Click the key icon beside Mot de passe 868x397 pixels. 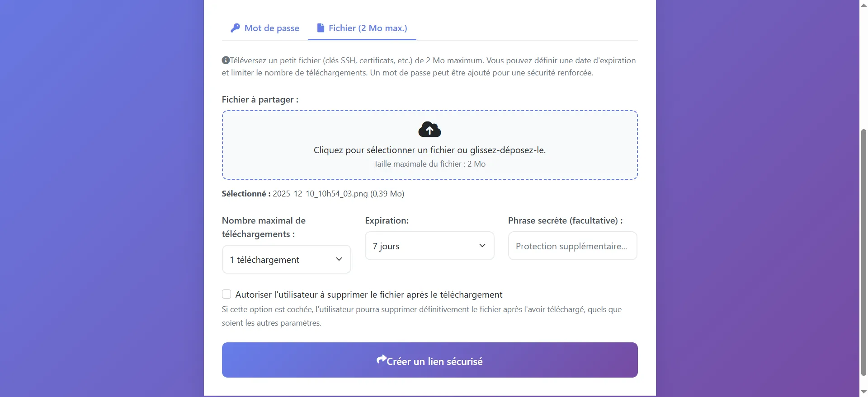[235, 28]
